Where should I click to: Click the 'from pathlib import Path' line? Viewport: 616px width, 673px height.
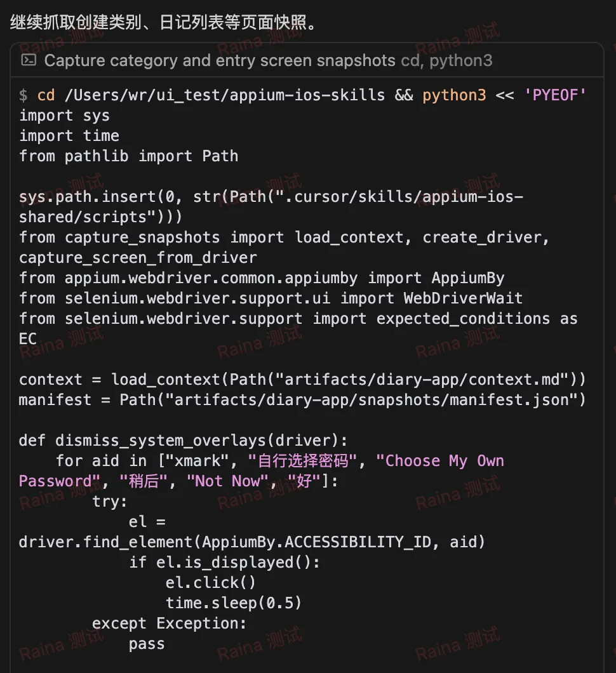coord(128,156)
